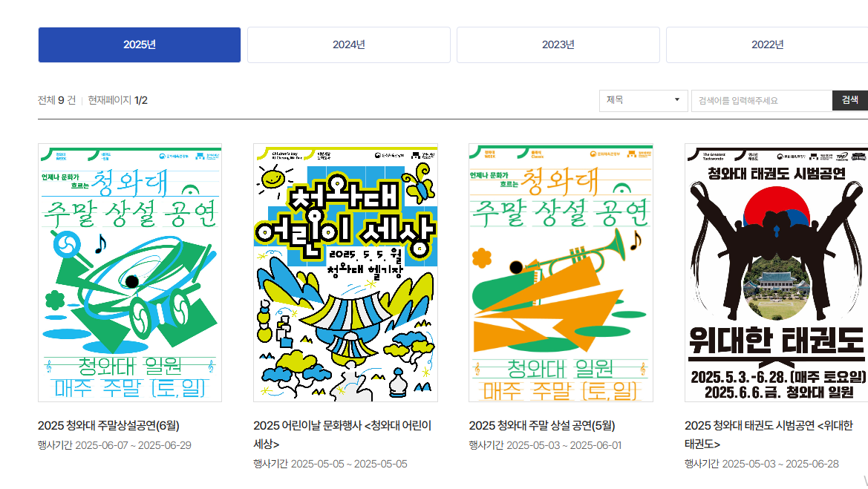Open the 청와대 어린이 세상 poster image
Screen dimensions: 868x489
pyautogui.click(x=345, y=273)
